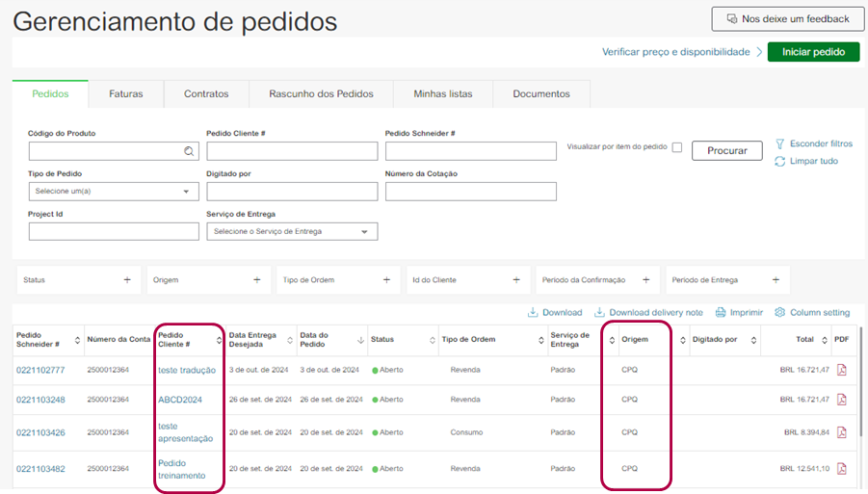Image resolution: width=868 pixels, height=494 pixels.
Task: Open the Serviço de Entrega dropdown
Action: [292, 231]
